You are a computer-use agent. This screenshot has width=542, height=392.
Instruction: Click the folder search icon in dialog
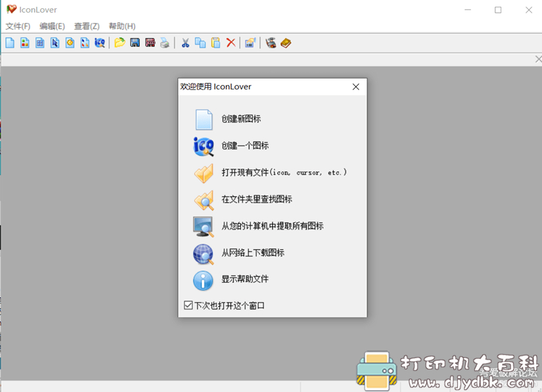click(204, 200)
